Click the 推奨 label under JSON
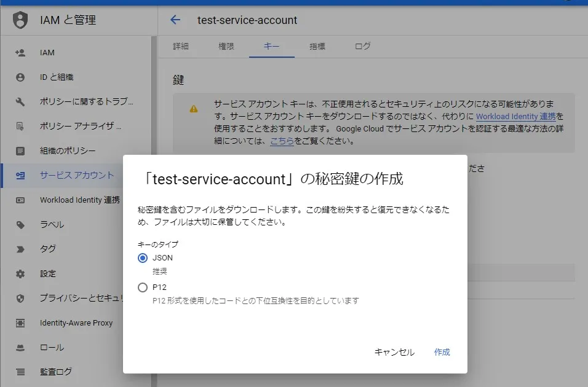This screenshot has width=588, height=387. tap(160, 272)
